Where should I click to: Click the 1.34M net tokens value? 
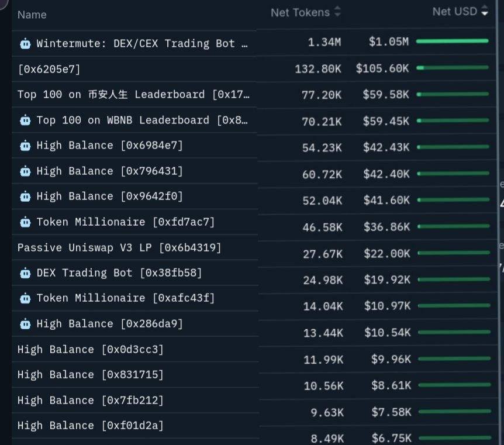[x=325, y=42]
